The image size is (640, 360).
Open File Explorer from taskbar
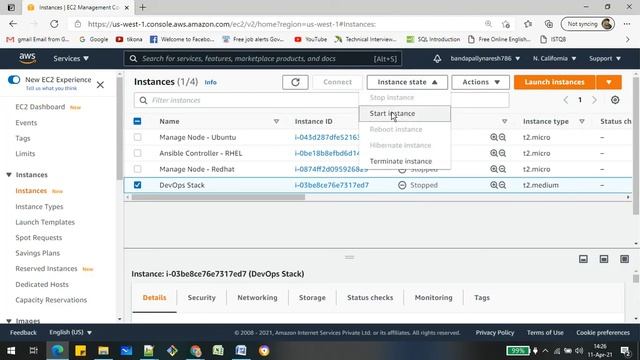coord(103,351)
